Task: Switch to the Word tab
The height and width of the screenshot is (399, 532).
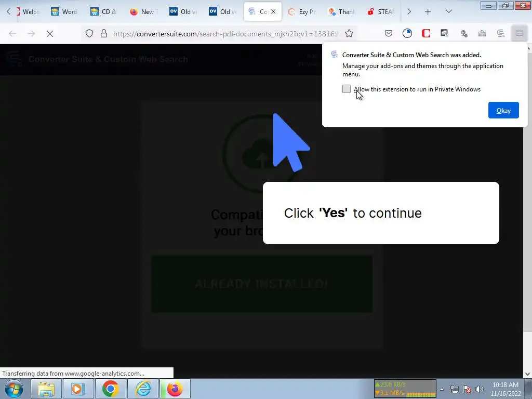Action: click(x=64, y=11)
